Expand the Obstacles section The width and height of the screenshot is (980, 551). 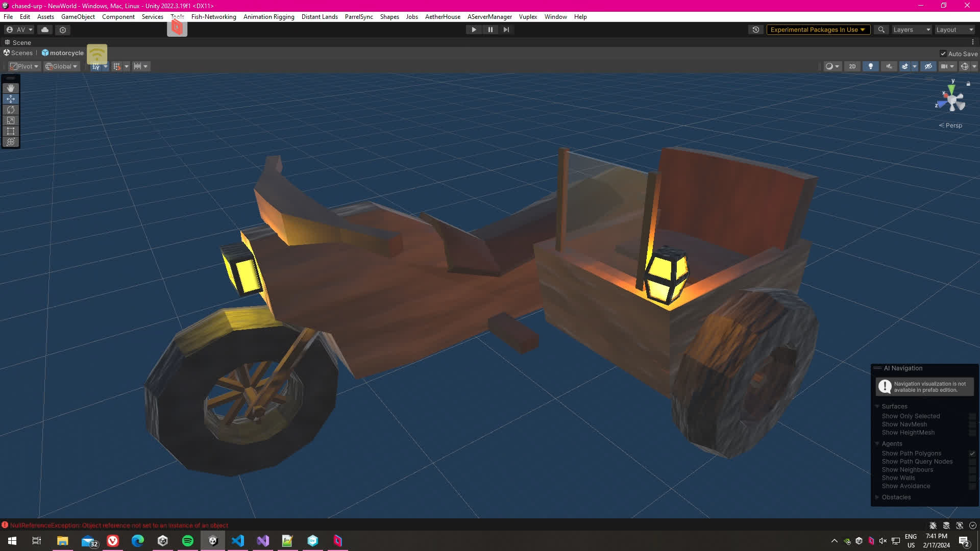(x=877, y=497)
